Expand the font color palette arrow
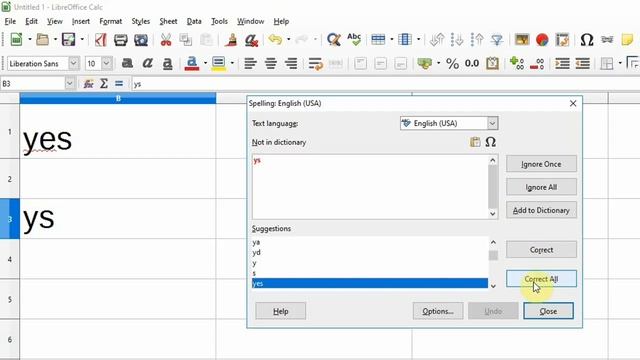The height and width of the screenshot is (360, 640). pos(205,63)
